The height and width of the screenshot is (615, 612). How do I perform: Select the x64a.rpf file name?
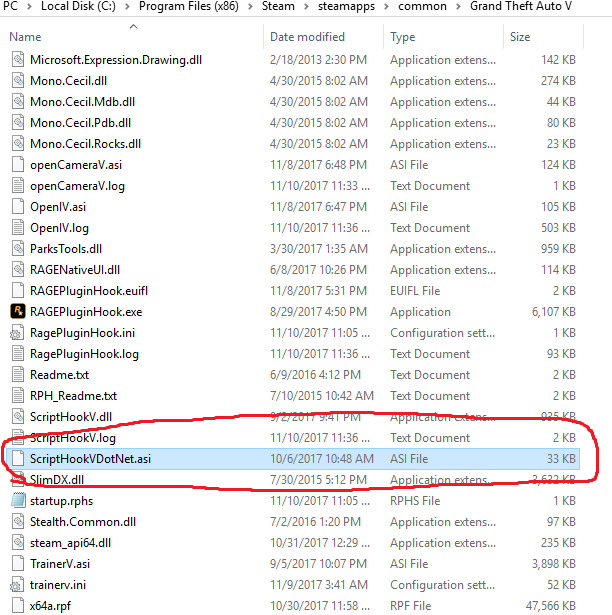50,606
